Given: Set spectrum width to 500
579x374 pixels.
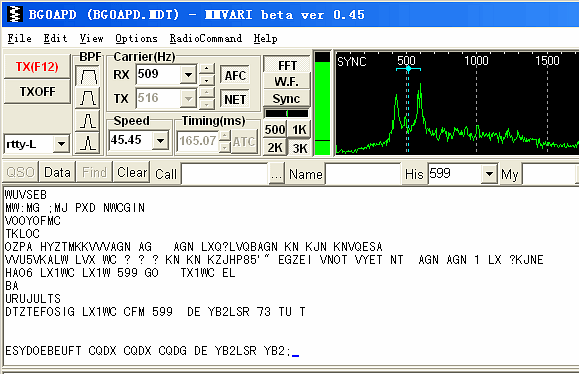Looking at the screenshot, I should (275, 130).
